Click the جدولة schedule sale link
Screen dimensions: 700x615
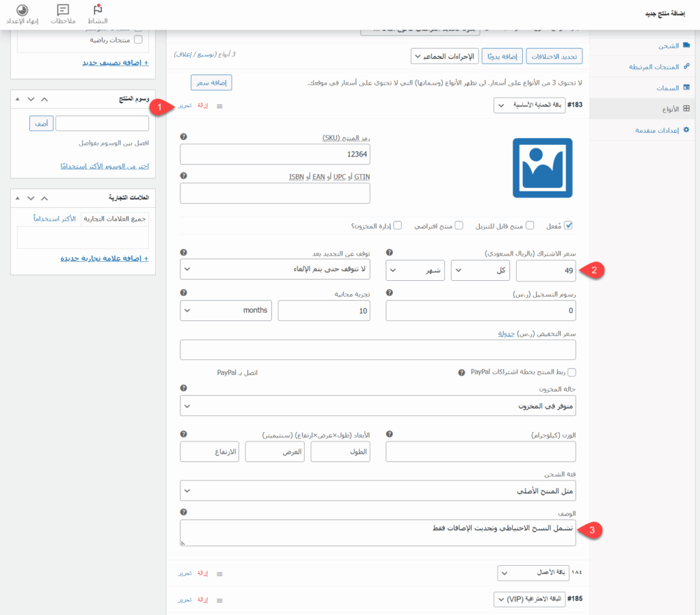(x=507, y=333)
